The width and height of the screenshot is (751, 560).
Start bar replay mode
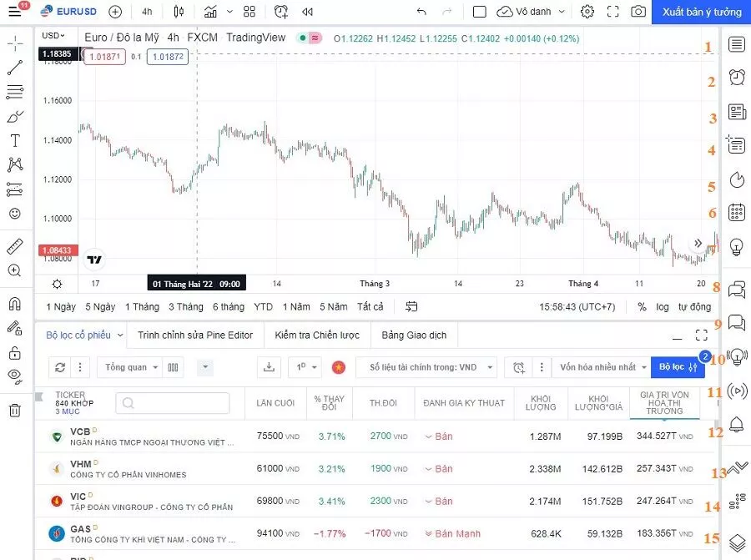307,12
